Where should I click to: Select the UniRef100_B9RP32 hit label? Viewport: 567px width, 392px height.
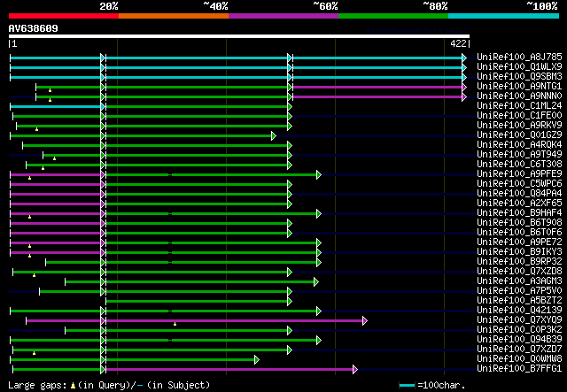(519, 262)
